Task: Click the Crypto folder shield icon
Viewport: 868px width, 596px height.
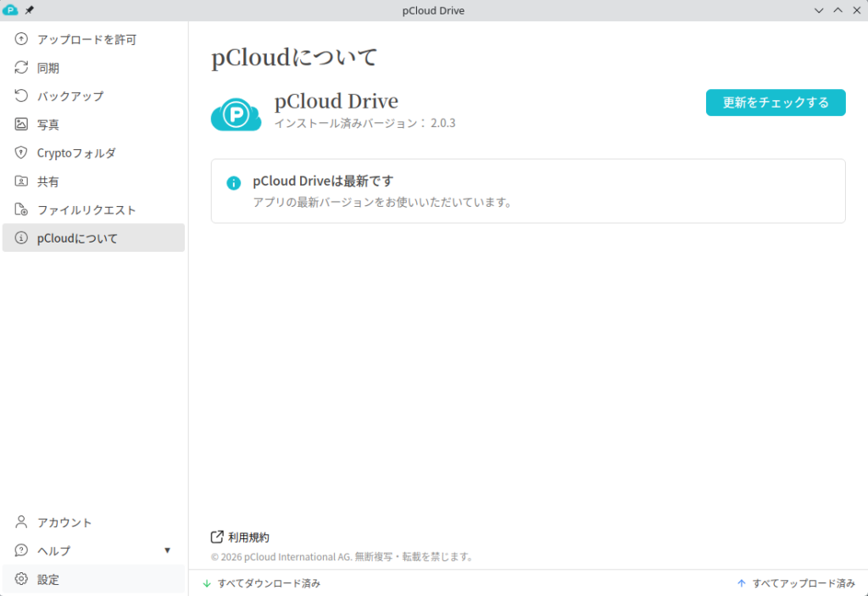Action: point(22,153)
